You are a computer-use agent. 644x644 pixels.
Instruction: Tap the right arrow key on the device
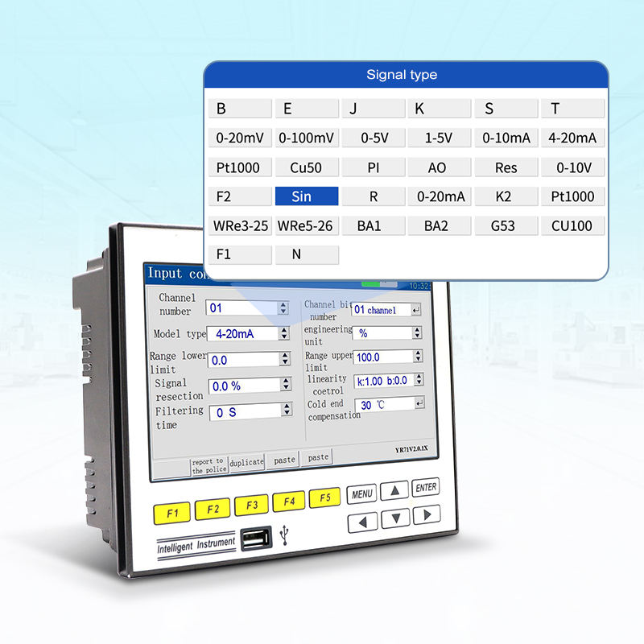(x=427, y=514)
